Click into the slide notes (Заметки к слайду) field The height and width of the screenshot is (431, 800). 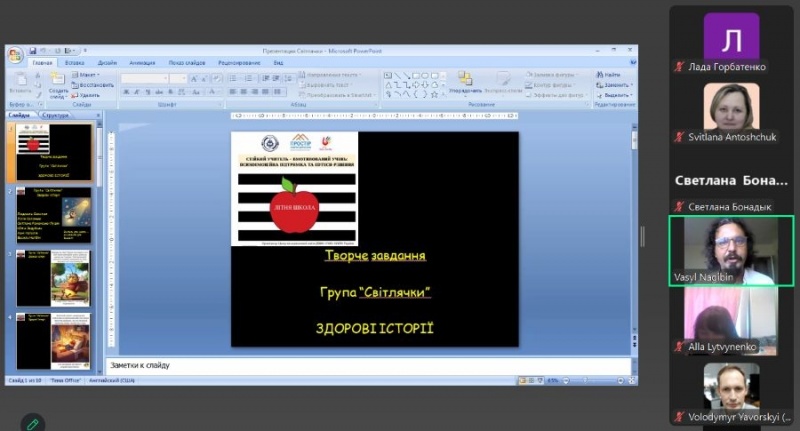pos(368,366)
